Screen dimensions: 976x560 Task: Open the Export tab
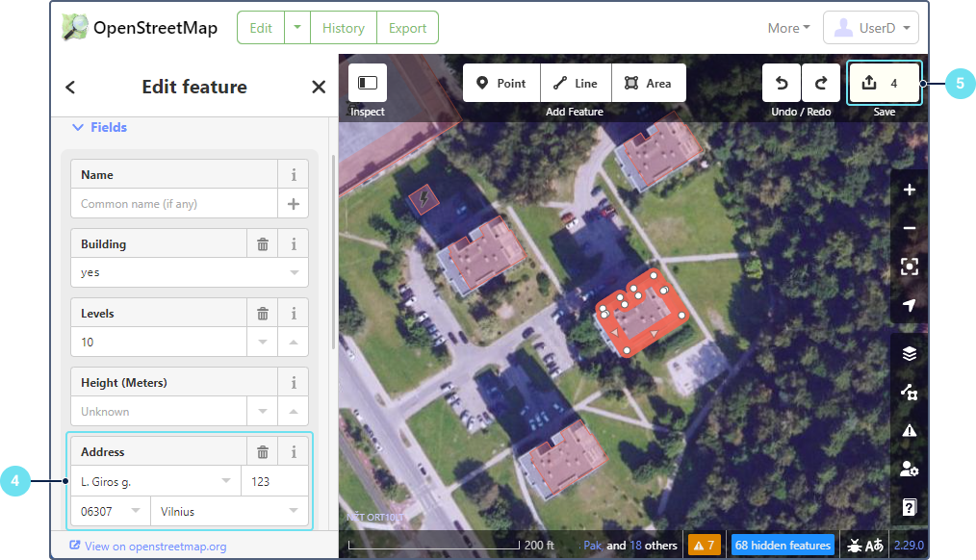click(407, 28)
